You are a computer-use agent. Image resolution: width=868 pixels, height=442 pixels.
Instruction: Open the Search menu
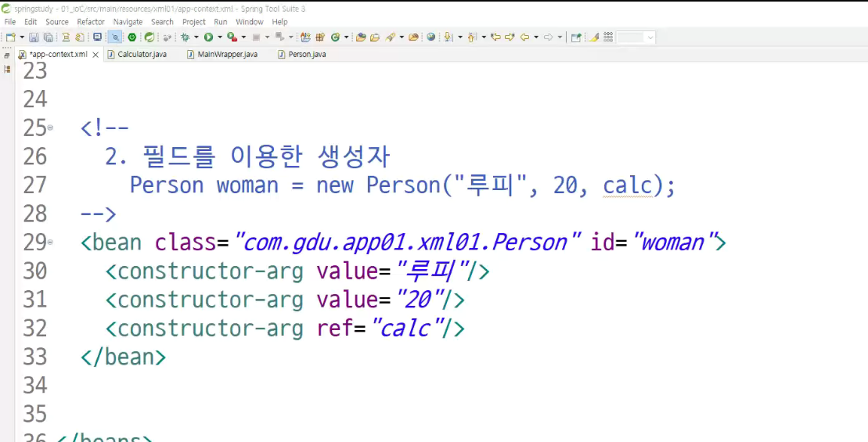[x=162, y=22]
